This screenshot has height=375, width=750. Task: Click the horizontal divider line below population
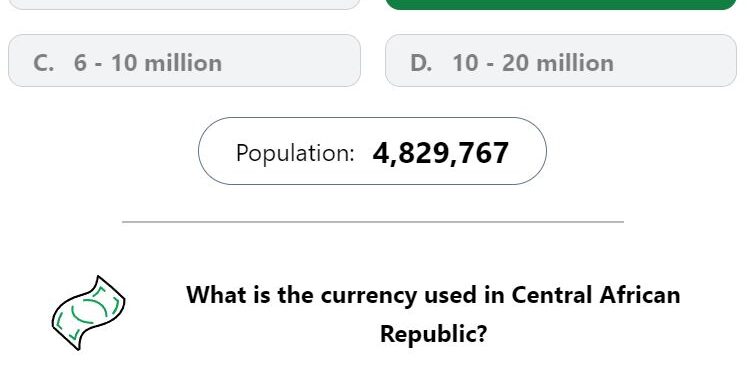pyautogui.click(x=373, y=222)
